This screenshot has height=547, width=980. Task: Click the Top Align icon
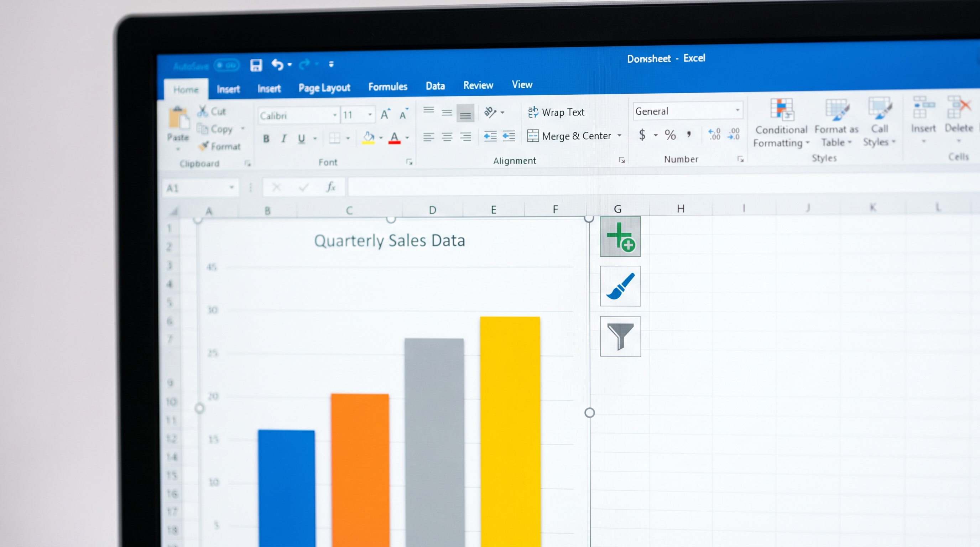(429, 110)
